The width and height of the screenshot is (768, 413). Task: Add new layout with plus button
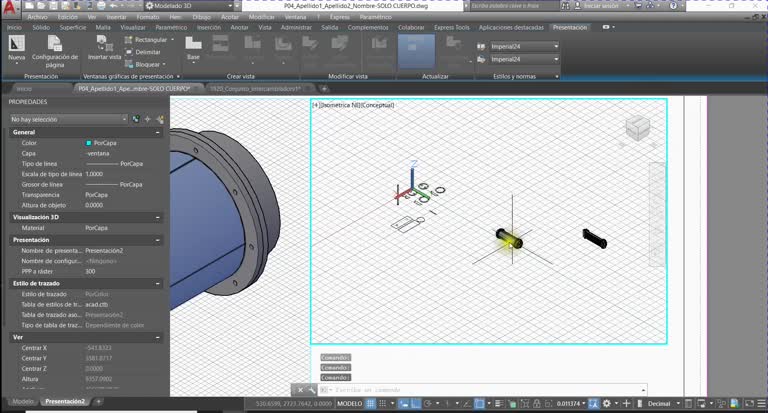coord(98,402)
